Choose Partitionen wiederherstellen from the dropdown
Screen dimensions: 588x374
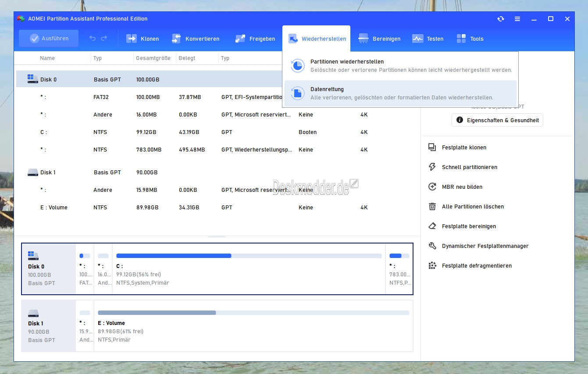click(400, 66)
